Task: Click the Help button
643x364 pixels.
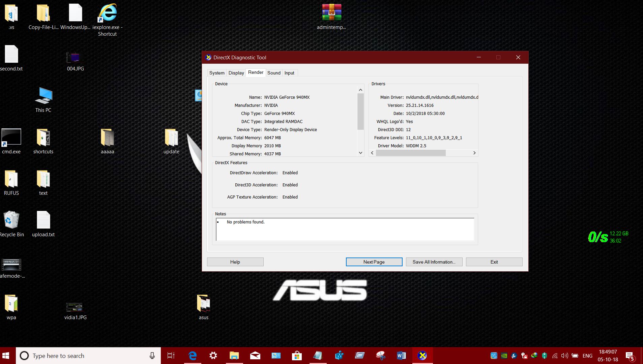Action: coord(235,262)
